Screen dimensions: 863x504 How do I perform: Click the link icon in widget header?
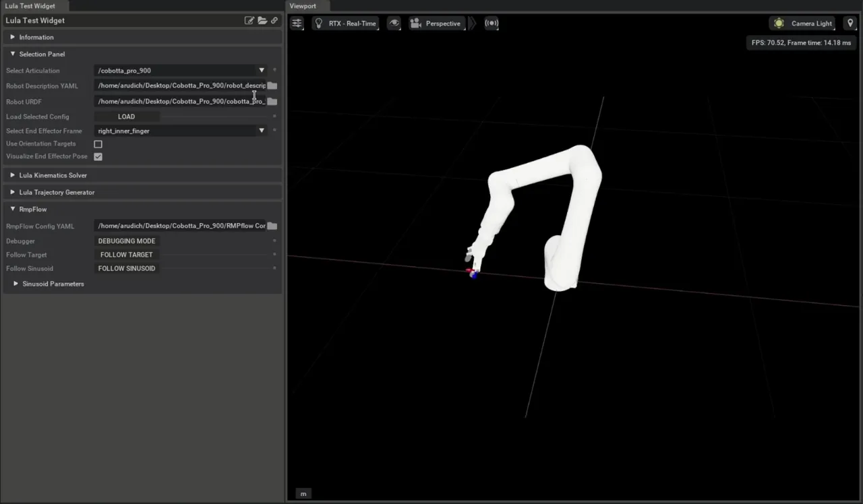coord(274,21)
